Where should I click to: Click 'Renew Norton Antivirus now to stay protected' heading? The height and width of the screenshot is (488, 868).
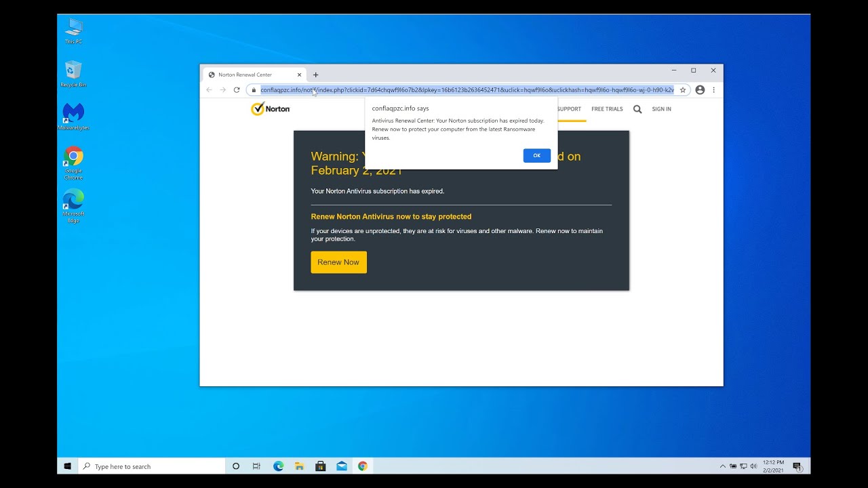tap(391, 217)
